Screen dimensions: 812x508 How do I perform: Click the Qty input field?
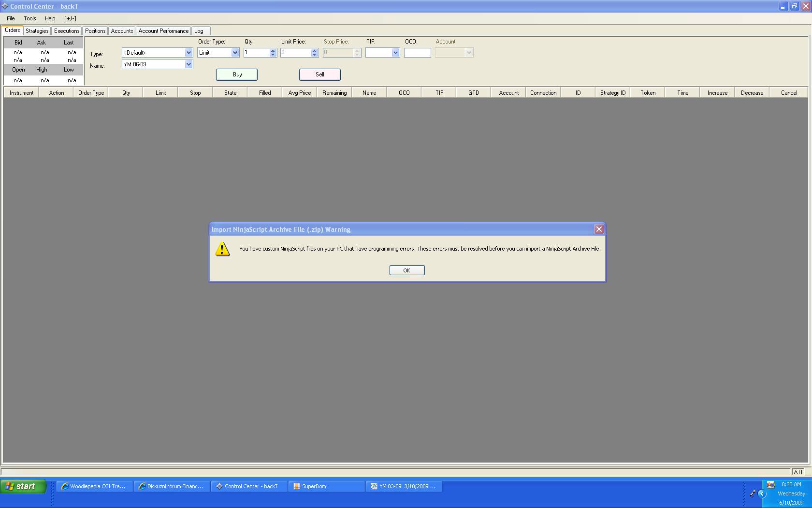pyautogui.click(x=256, y=53)
